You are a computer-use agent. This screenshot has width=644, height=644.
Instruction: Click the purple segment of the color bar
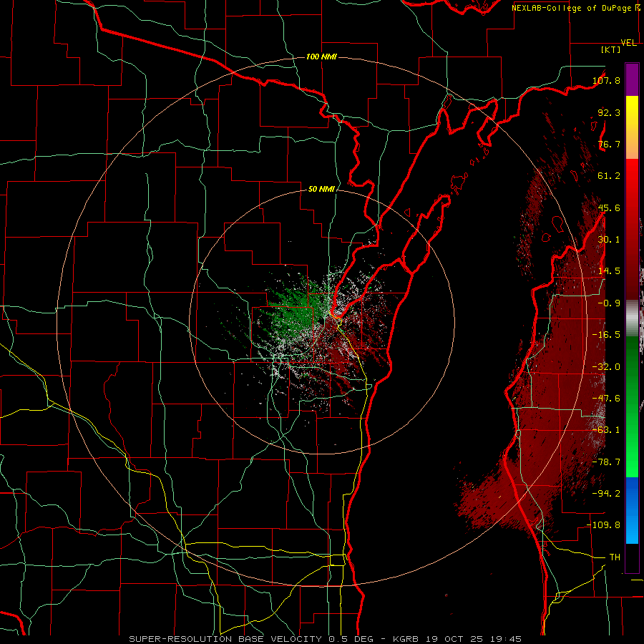tap(632, 79)
